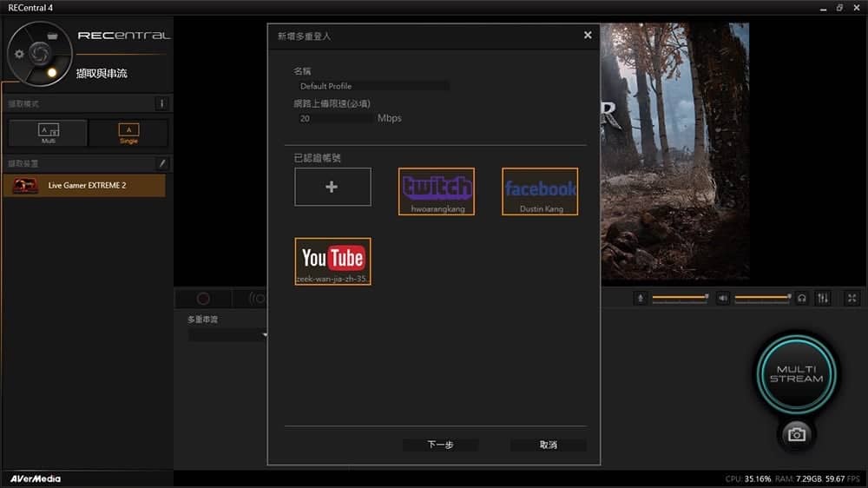Close the 新增多重登入 dialog
This screenshot has height=488, width=868.
coord(588,36)
